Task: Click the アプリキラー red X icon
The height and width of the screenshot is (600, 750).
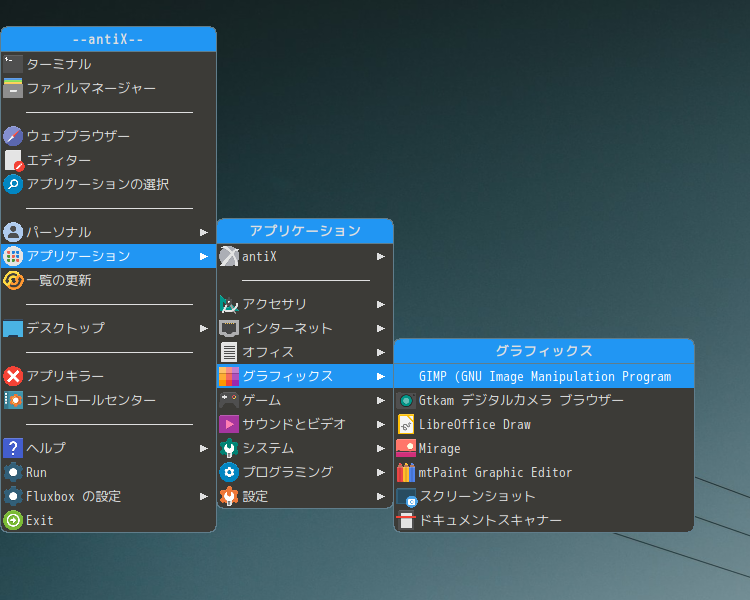Action: (13, 376)
